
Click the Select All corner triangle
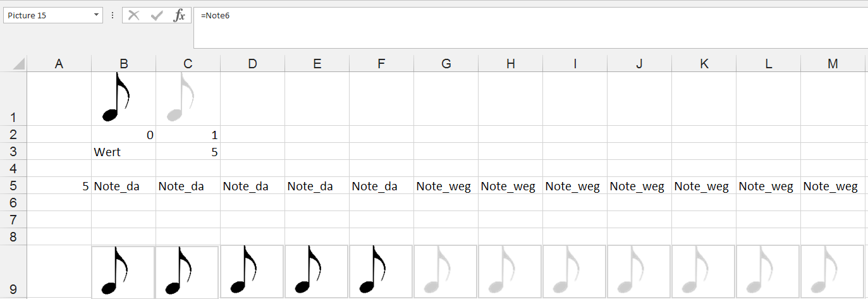[x=18, y=64]
